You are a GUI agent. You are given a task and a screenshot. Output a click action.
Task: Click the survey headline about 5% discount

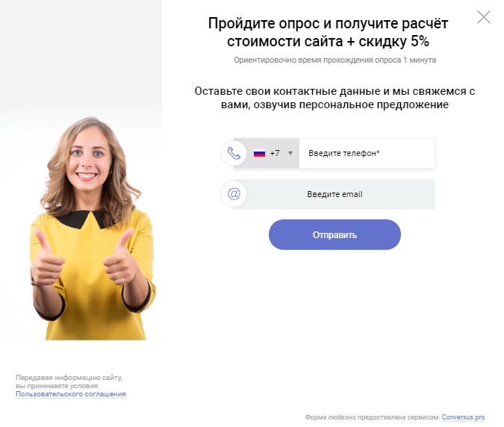tap(328, 32)
